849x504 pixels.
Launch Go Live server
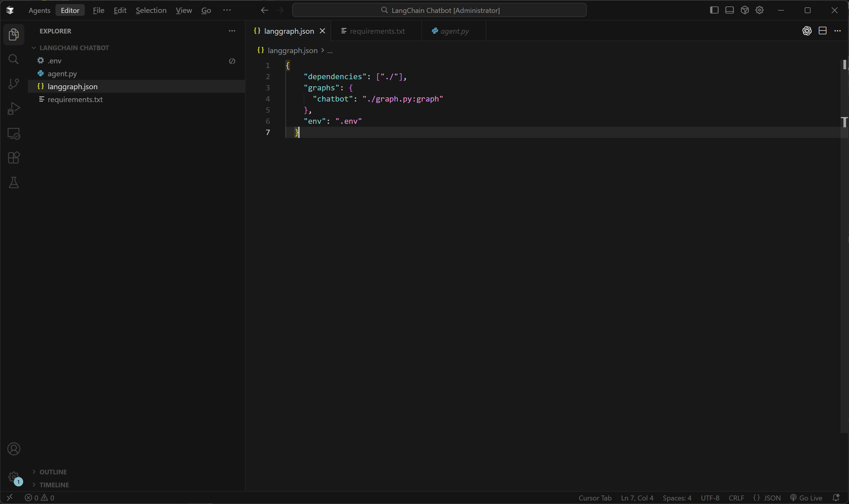tap(806, 498)
